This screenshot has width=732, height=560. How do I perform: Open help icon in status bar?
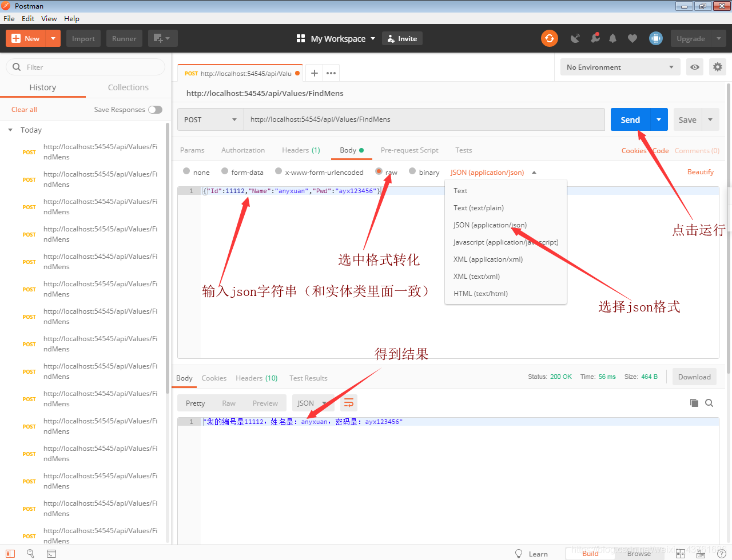click(722, 553)
